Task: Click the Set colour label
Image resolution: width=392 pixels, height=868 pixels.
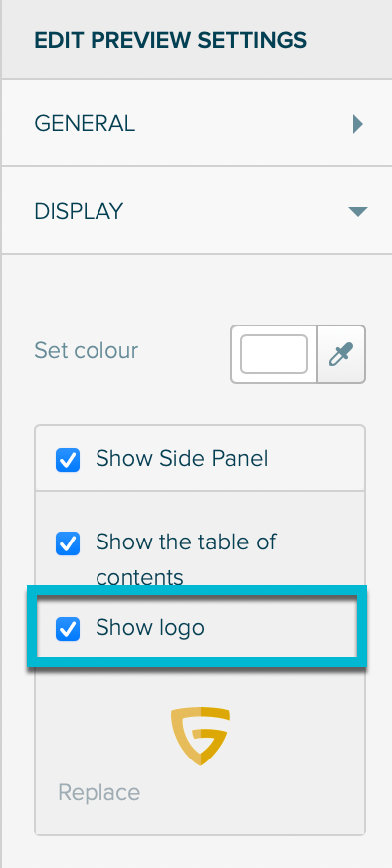Action: coord(87,350)
